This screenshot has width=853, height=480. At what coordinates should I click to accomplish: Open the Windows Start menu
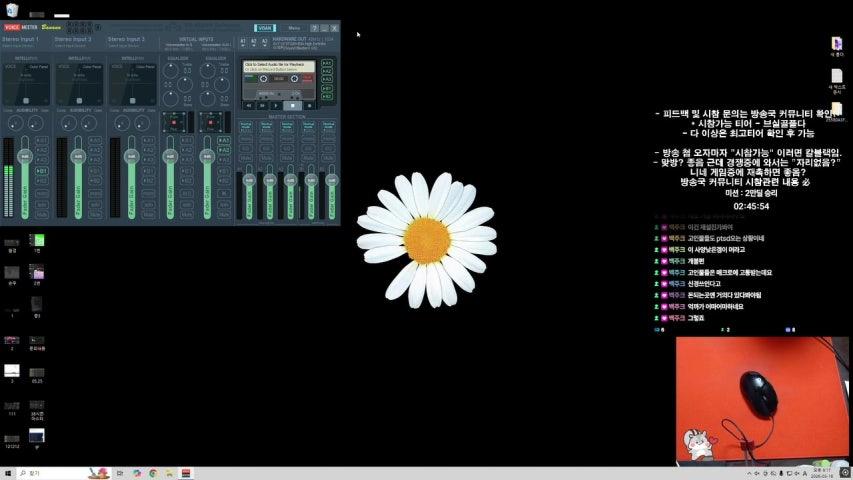coord(8,473)
